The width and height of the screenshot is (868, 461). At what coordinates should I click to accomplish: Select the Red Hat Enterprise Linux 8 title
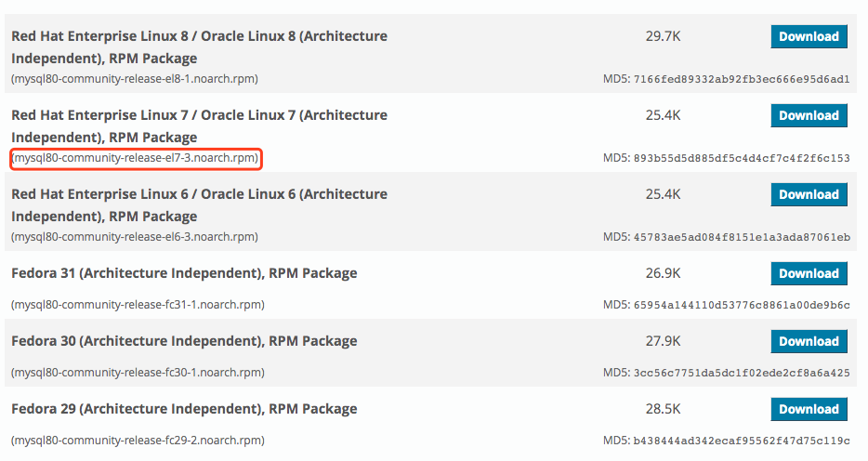click(x=199, y=47)
